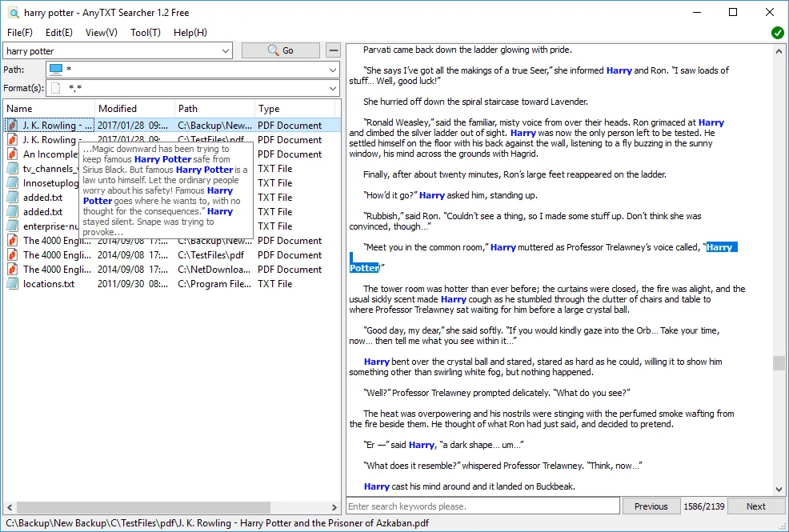This screenshot has width=789, height=532.
Task: Sort results by Name column
Action: [49, 109]
